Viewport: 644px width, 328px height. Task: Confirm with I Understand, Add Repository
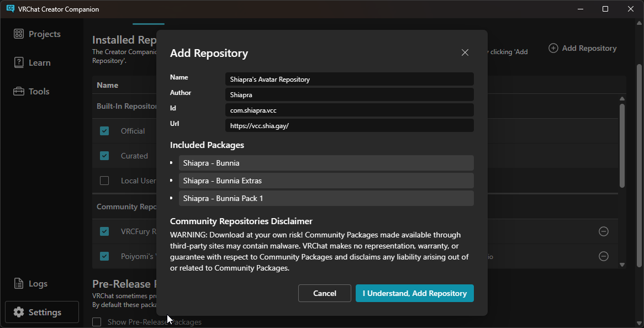pos(414,293)
